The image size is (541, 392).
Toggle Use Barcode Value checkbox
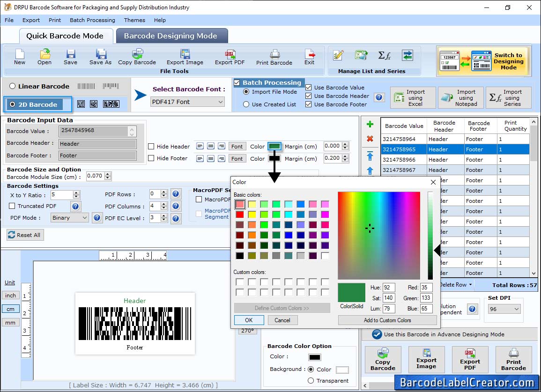pyautogui.click(x=309, y=88)
